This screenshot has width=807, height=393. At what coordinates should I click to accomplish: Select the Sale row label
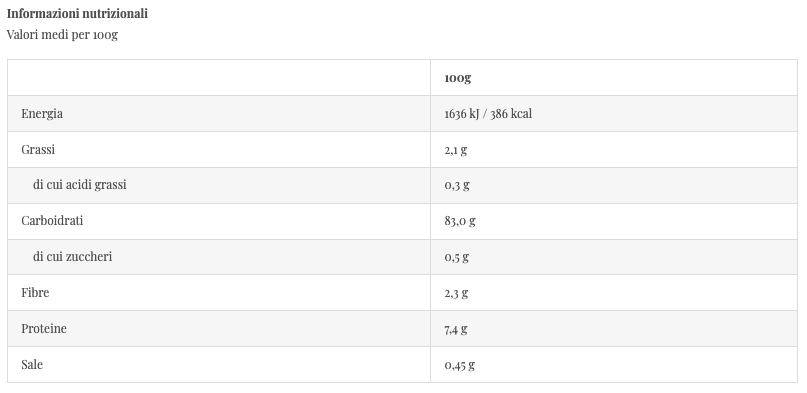pos(32,365)
